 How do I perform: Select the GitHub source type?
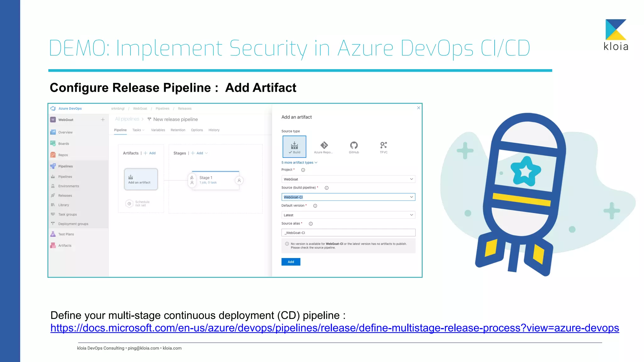coord(354,147)
